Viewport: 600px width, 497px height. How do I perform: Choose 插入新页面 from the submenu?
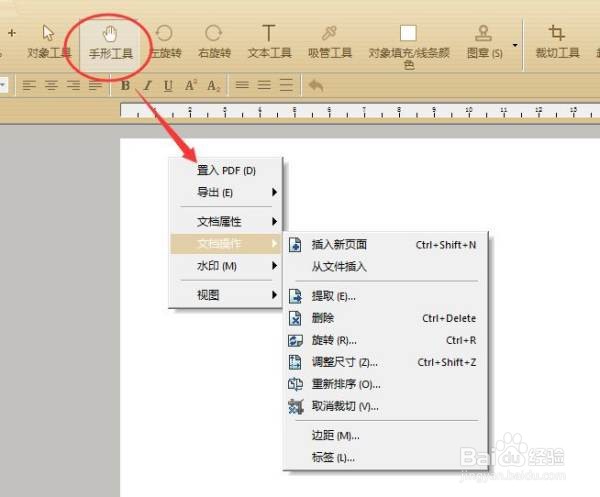[x=386, y=245]
